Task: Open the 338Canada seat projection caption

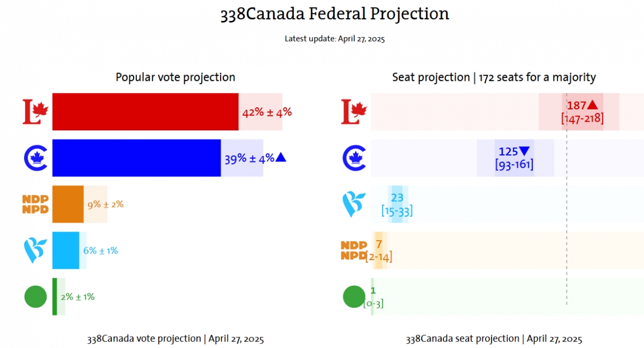Action: click(494, 339)
